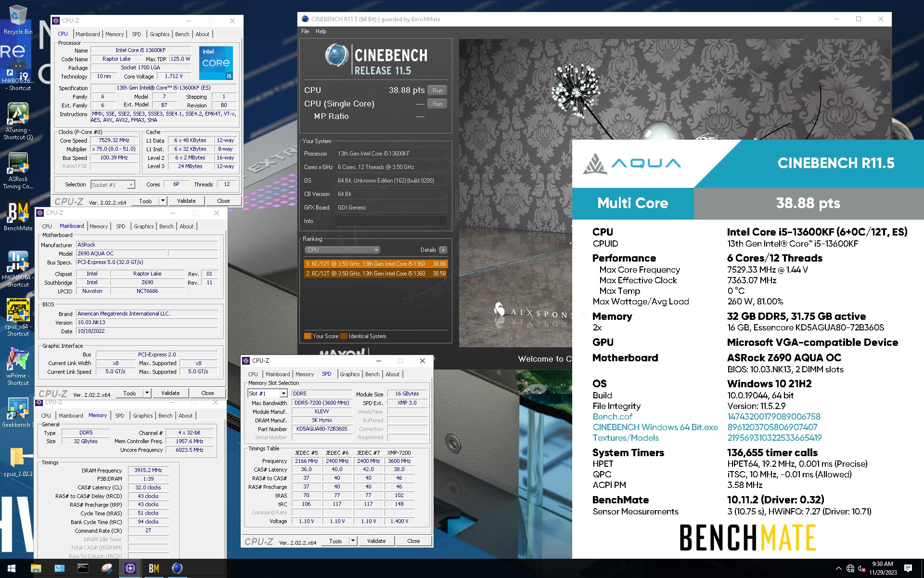The image size is (924, 578).
Task: Open Tools dropdown arrow in Mainboard window
Action: click(147, 393)
